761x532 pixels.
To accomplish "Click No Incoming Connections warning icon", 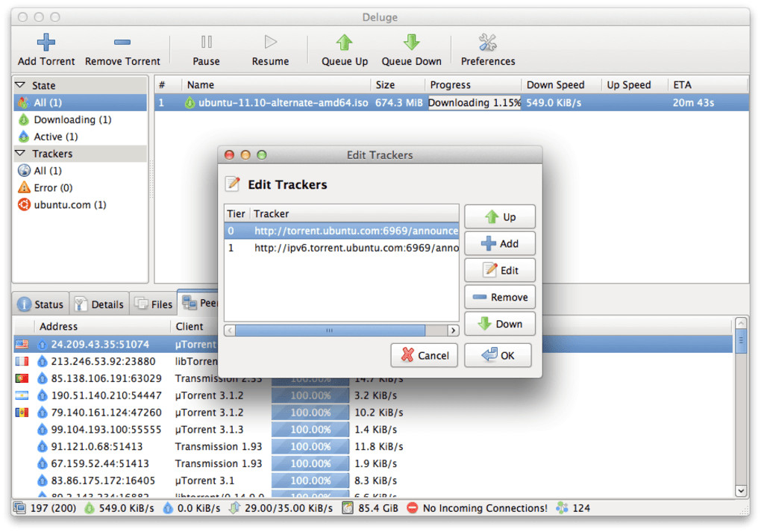I will 412,507.
